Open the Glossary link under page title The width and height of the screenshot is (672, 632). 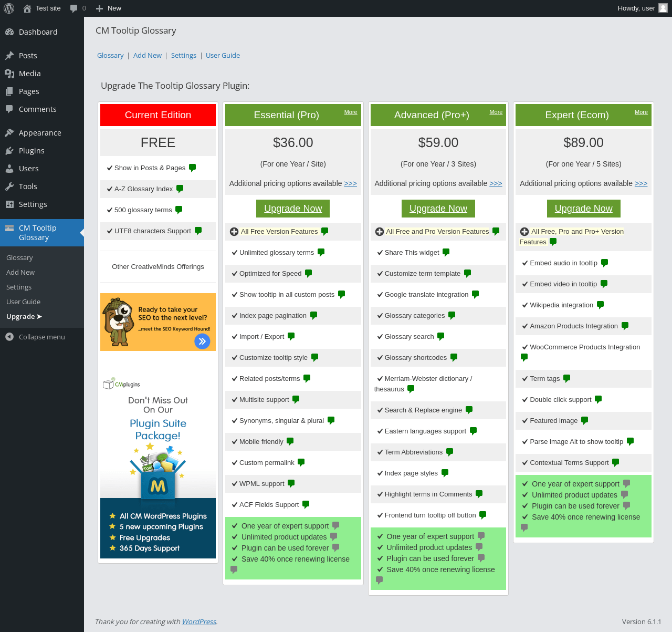(x=110, y=56)
